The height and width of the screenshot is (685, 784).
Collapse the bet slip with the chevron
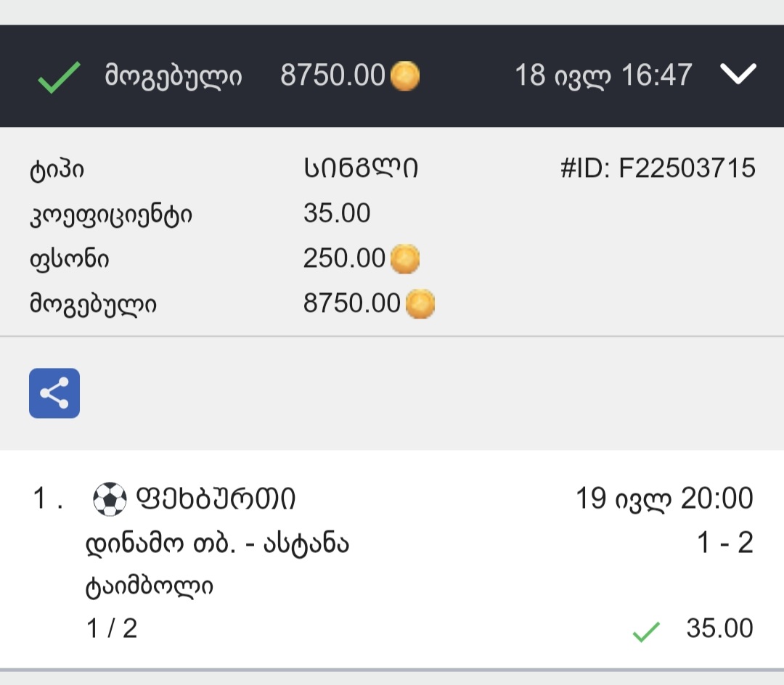pyautogui.click(x=738, y=73)
